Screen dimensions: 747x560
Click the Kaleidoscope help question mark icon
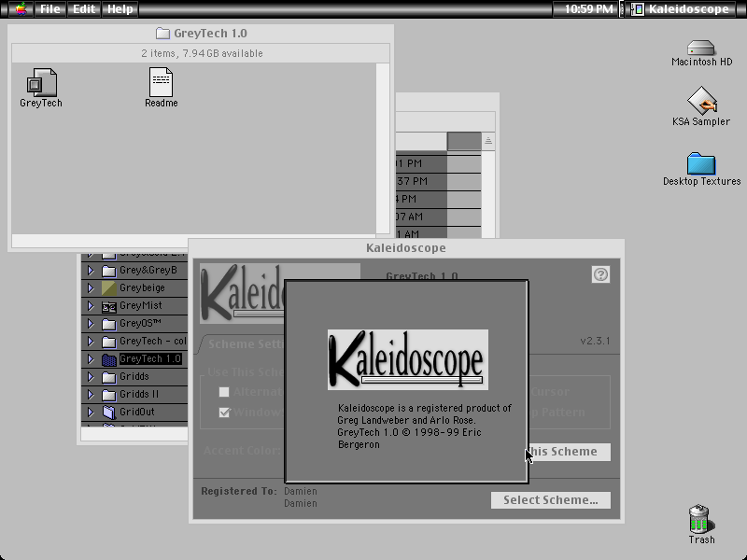click(x=600, y=274)
